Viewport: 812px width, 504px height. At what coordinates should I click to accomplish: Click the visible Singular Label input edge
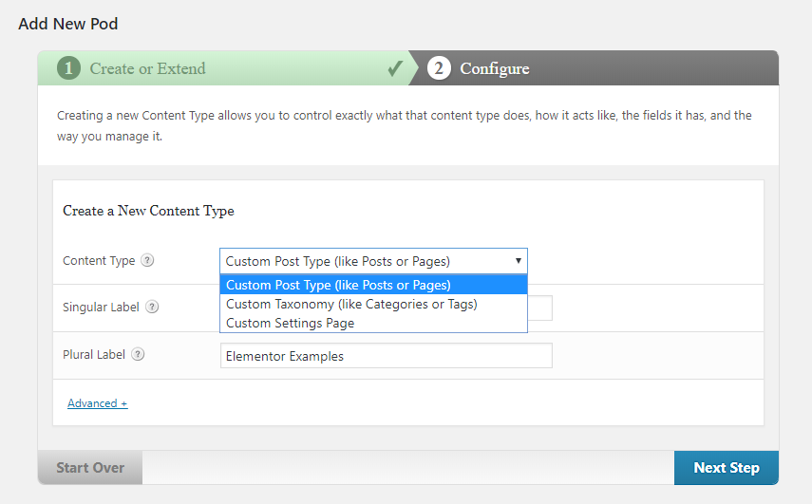(x=540, y=308)
